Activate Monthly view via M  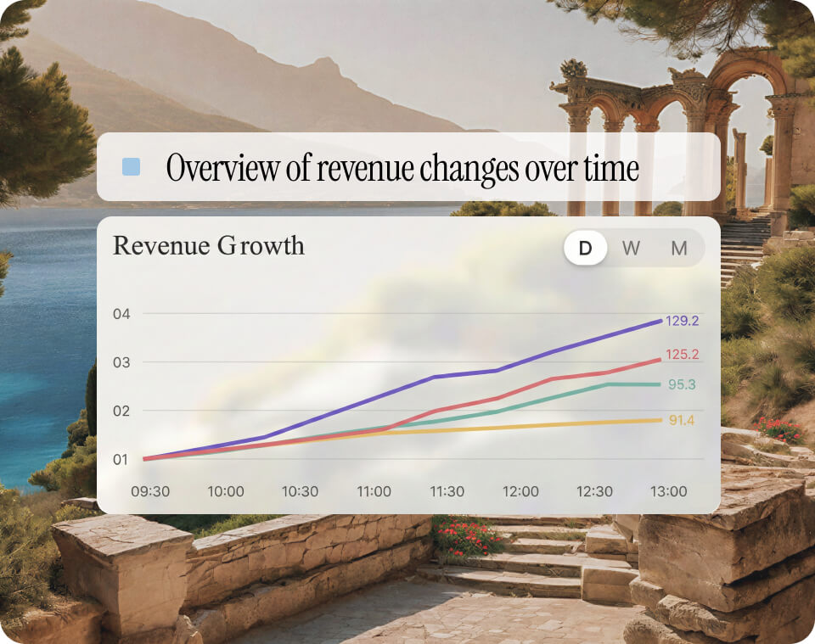(x=678, y=248)
